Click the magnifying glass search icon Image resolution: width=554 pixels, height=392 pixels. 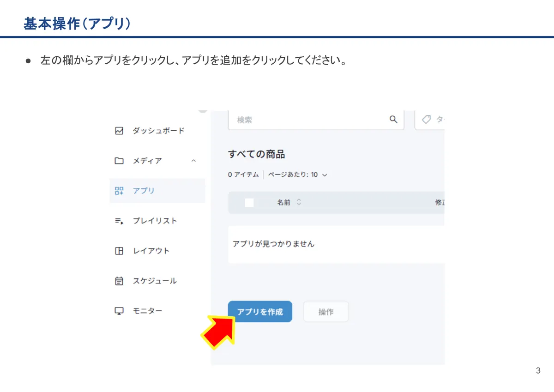click(x=393, y=120)
